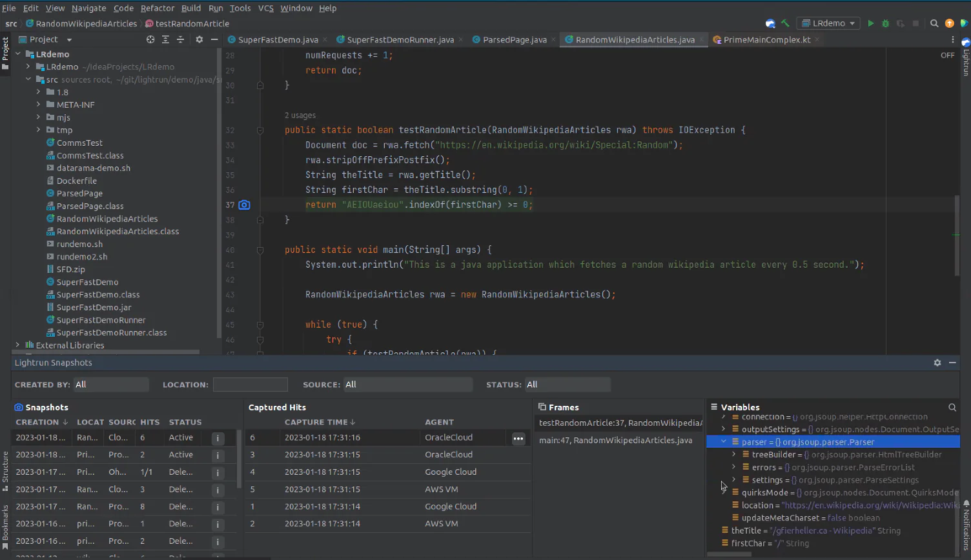The height and width of the screenshot is (560, 971).
Task: Toggle the snapshot camera marker on line 37
Action: (x=244, y=205)
